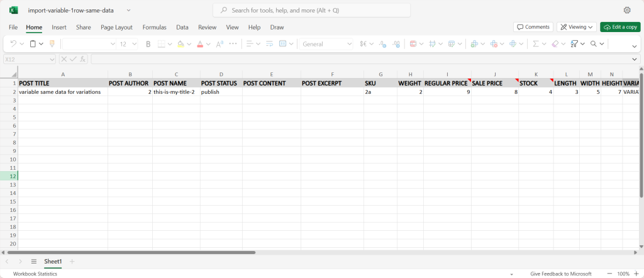644x278 pixels.
Task: Add a new sheet with plus
Action: pos(72,261)
